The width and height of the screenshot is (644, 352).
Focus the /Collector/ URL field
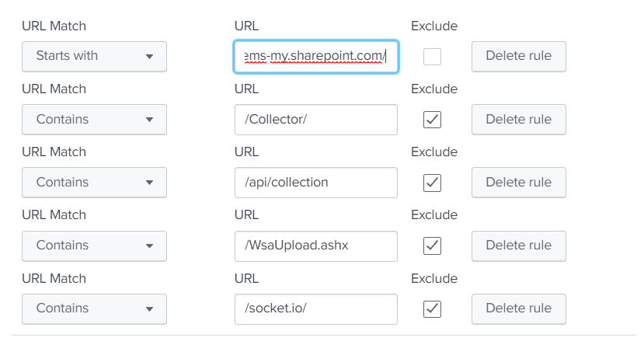pyautogui.click(x=315, y=119)
